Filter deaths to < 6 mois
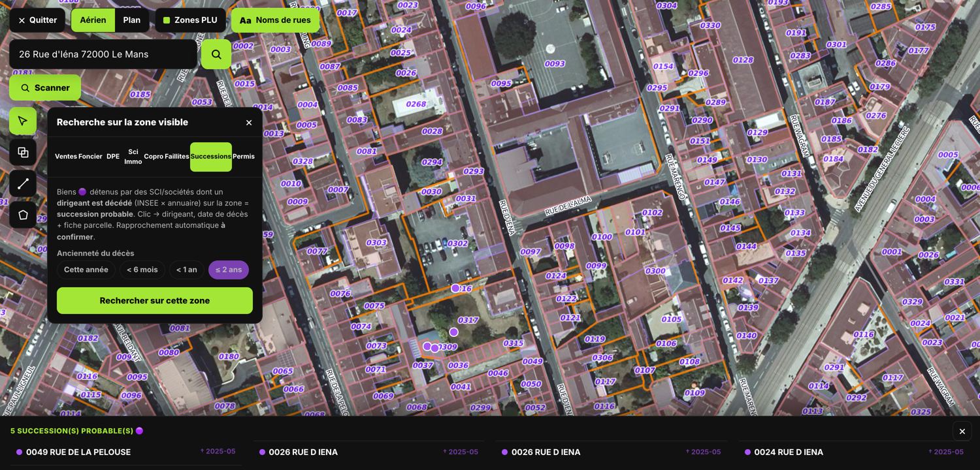 (x=142, y=270)
